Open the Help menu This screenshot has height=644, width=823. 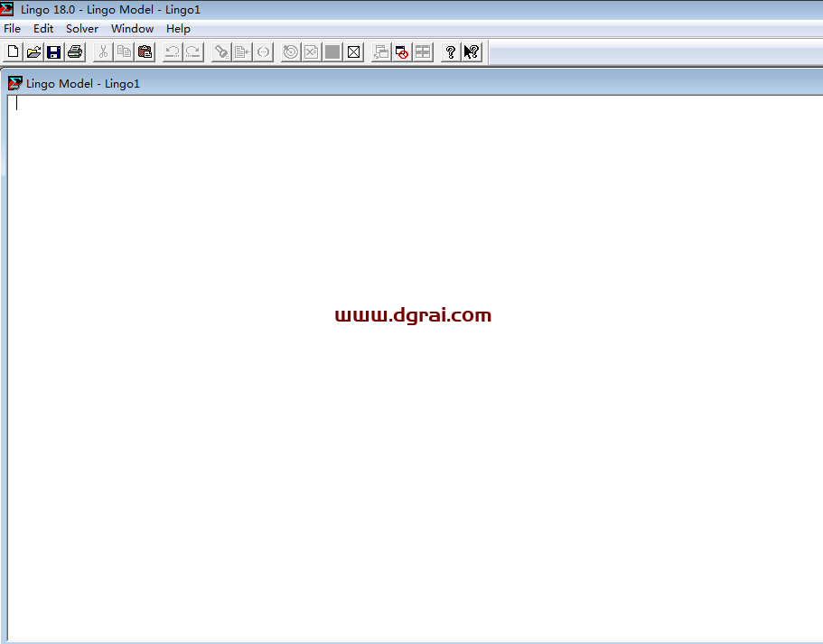(178, 29)
